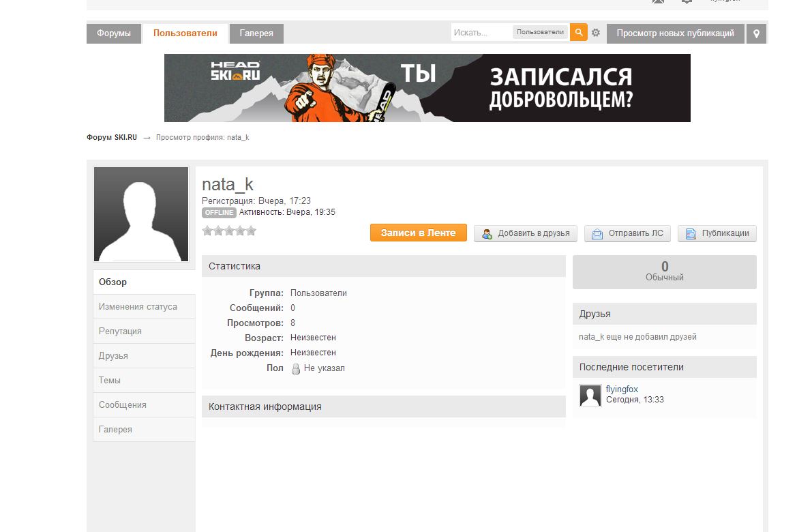Screen dimensions: 812x532
Task: Click Записи в Ленте button
Action: coord(419,233)
